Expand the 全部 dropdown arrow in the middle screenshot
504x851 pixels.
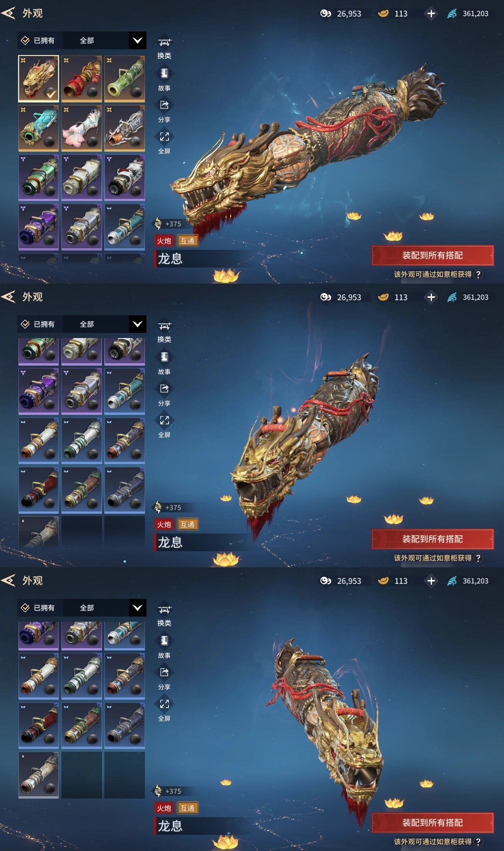[137, 324]
